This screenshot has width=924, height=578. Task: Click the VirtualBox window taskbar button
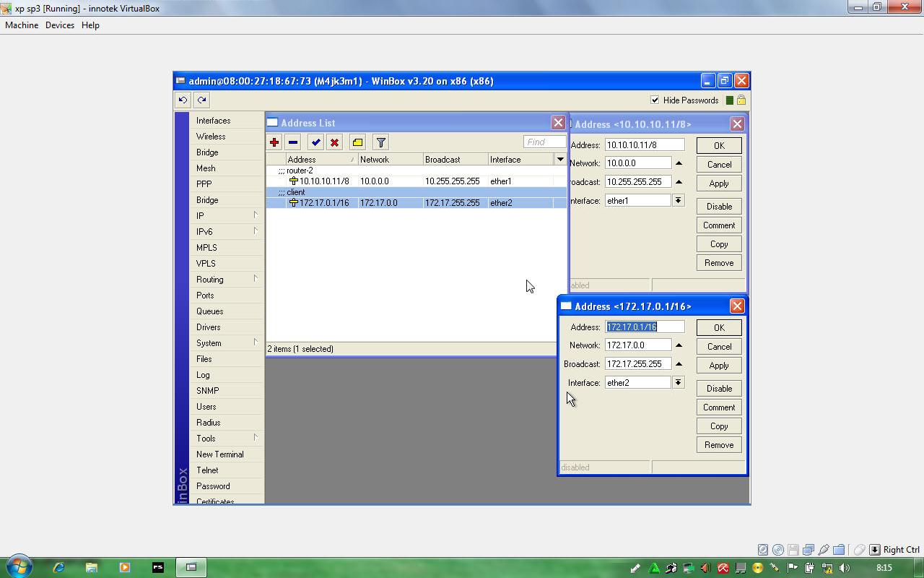[191, 567]
